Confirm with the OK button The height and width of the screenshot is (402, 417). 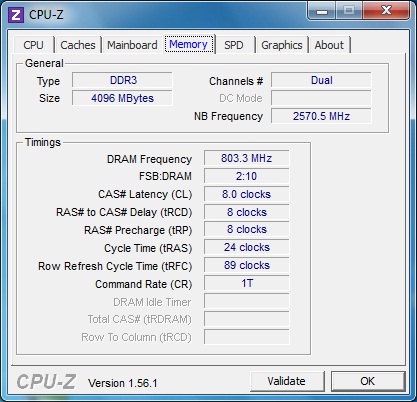[368, 381]
